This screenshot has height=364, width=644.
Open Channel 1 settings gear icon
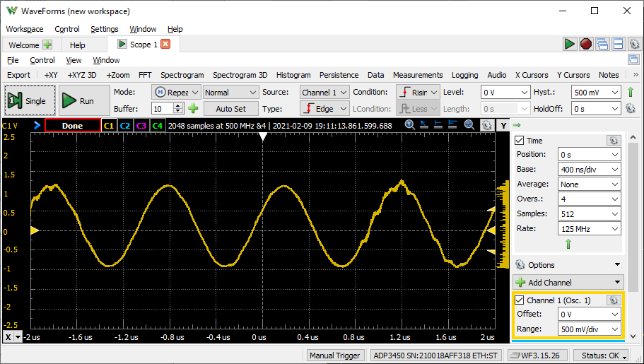point(613,300)
